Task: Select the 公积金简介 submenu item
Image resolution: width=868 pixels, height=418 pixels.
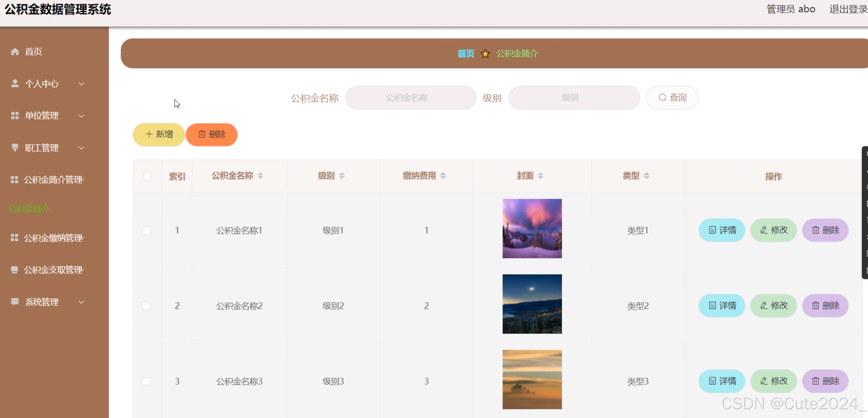Action: pyautogui.click(x=29, y=209)
